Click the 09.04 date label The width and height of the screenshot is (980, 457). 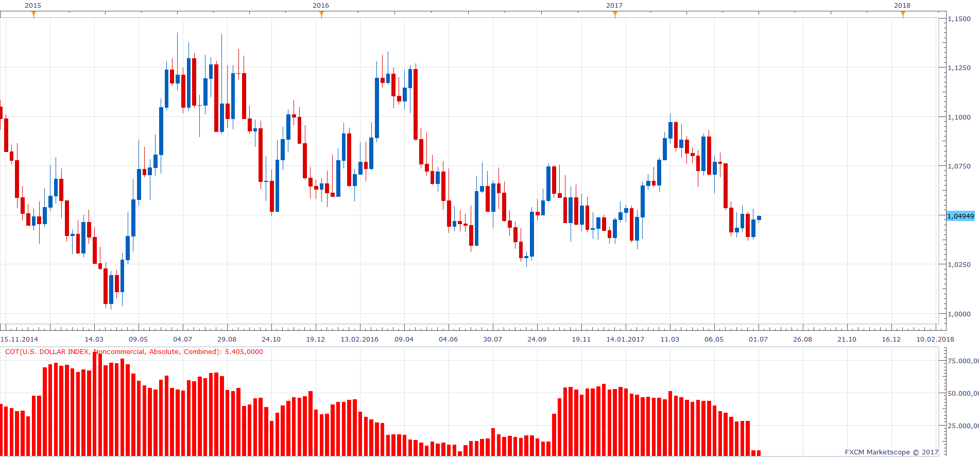click(404, 339)
